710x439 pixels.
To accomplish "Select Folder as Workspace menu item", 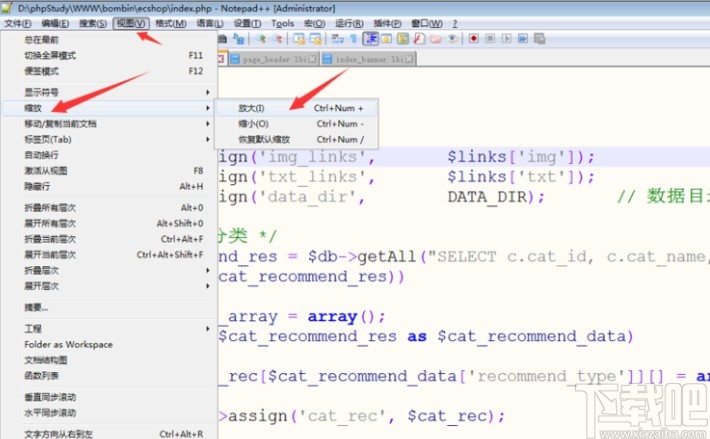I will coord(110,344).
